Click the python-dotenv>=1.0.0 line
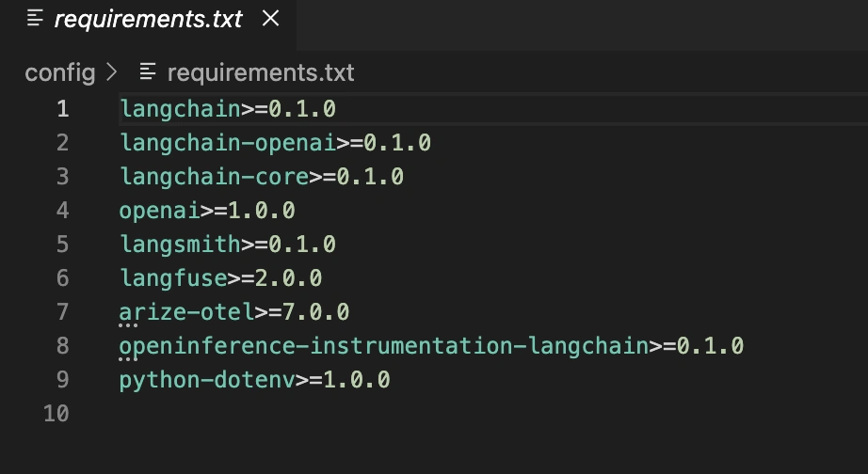Viewport: 868px width, 474px height. click(254, 379)
